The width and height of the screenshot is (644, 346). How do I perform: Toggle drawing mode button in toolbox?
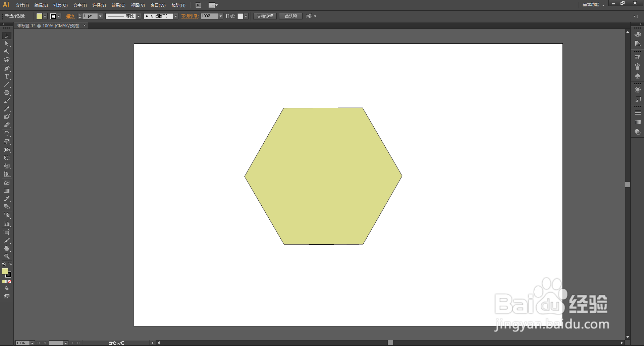pos(7,288)
